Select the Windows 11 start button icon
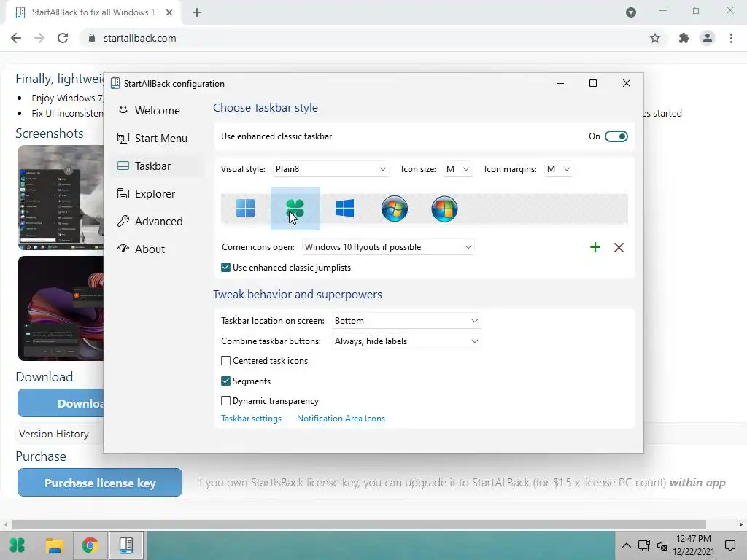Image resolution: width=747 pixels, height=560 pixels. (245, 209)
